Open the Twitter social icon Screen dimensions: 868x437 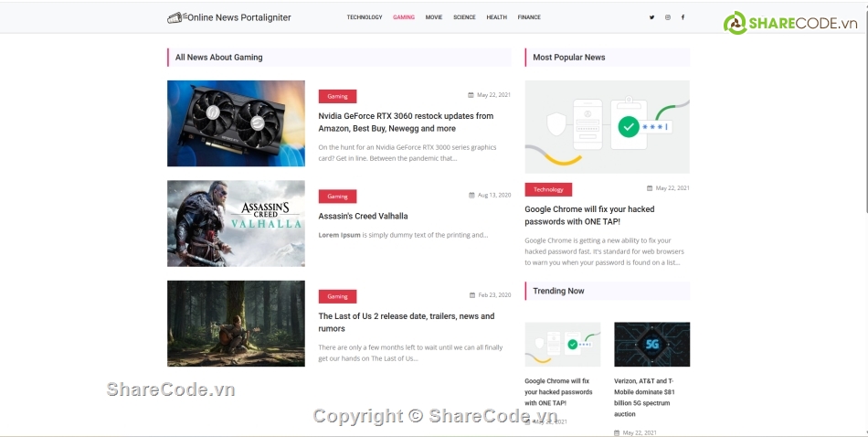pos(651,17)
